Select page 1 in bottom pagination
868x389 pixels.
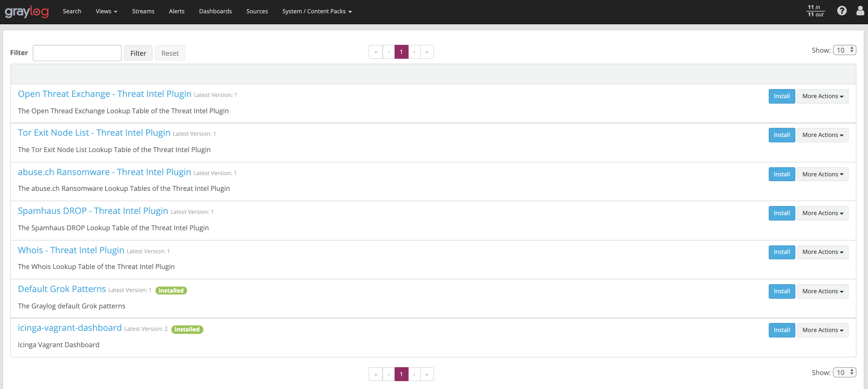[x=401, y=374]
